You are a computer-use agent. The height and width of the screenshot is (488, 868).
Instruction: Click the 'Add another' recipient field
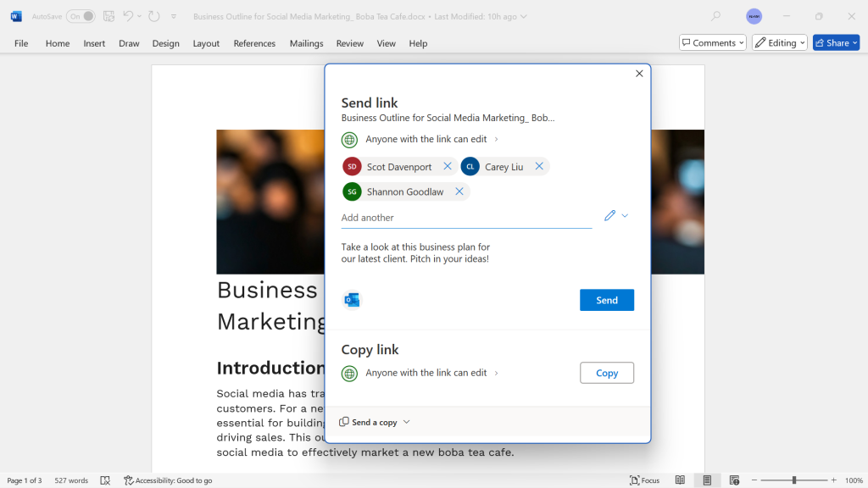(x=466, y=218)
